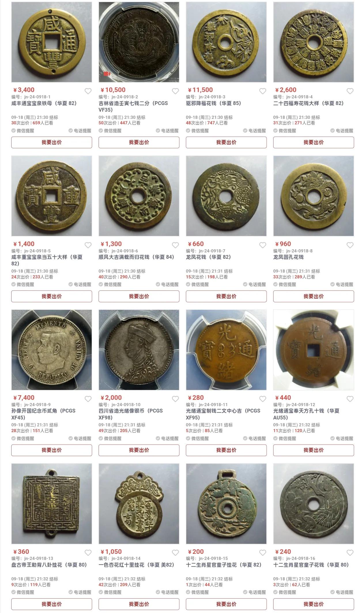The width and height of the screenshot is (364, 613).
Task: Heart the 一色杏花红十里挂花 listing
Action: click(x=175, y=553)
